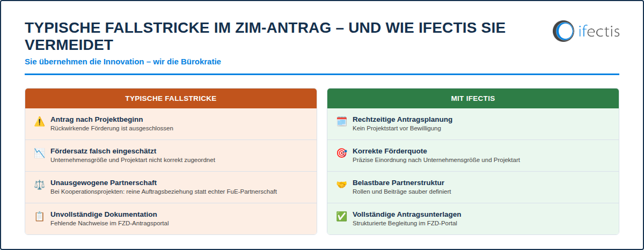
Task: Click the falling chart icon beside Fördersatz falsch eingeschätzt
Action: (x=39, y=153)
